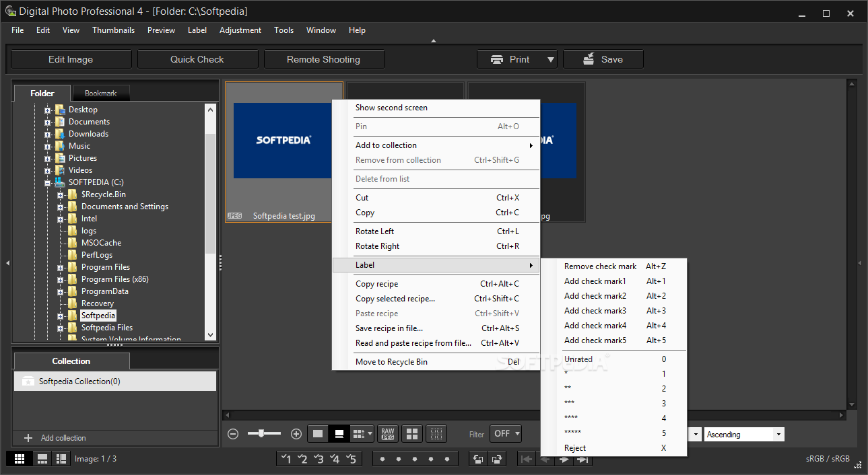
Task: Open the Print dropdown arrow
Action: point(550,59)
